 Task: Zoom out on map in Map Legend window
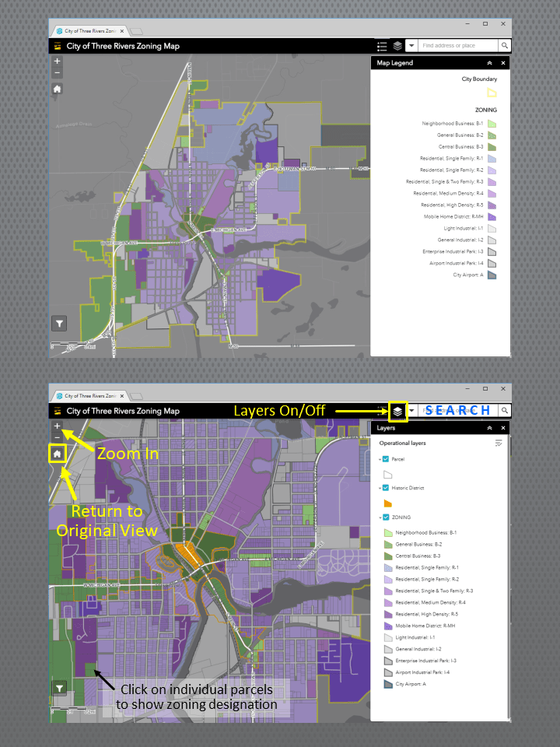[57, 73]
